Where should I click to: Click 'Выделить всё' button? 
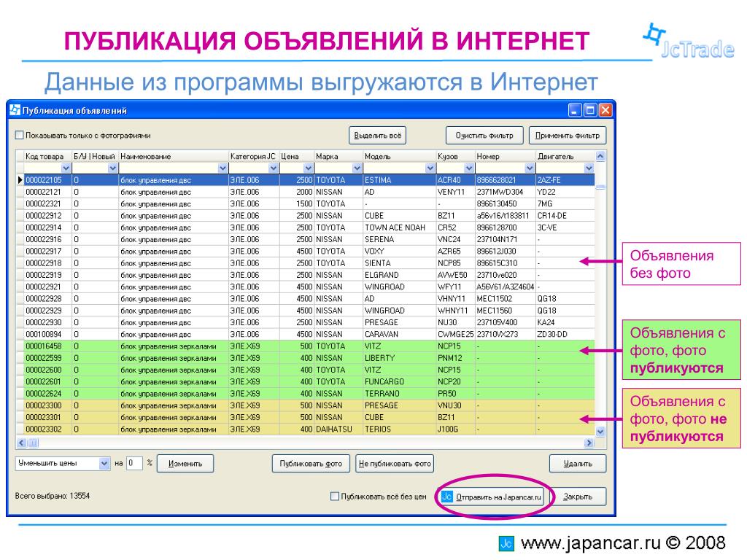377,135
